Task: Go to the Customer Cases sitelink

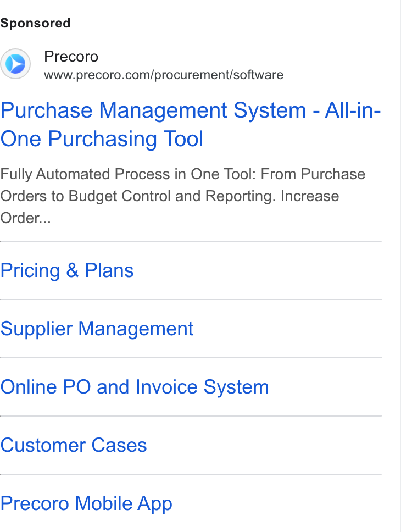Action: point(74,445)
